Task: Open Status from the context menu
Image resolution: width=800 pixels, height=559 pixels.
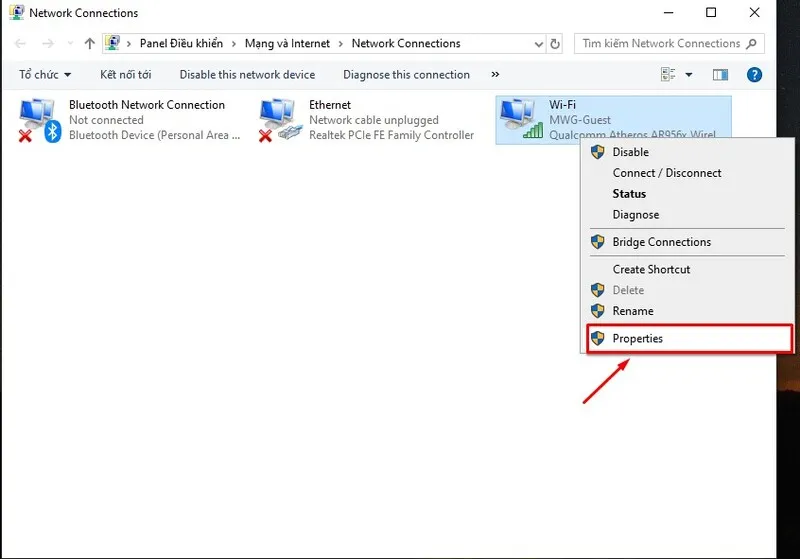Action: pyautogui.click(x=629, y=194)
